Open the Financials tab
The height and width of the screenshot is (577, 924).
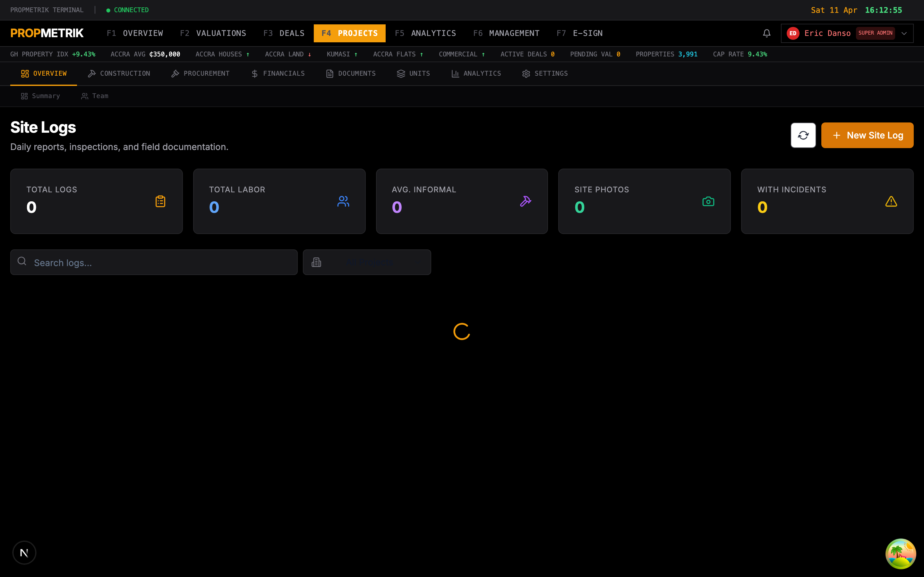[x=278, y=74]
